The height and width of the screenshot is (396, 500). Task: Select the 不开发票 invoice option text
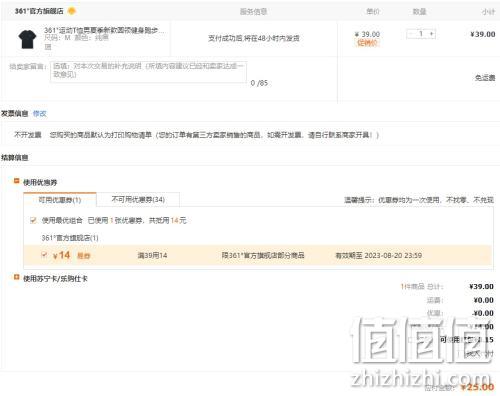(28, 135)
